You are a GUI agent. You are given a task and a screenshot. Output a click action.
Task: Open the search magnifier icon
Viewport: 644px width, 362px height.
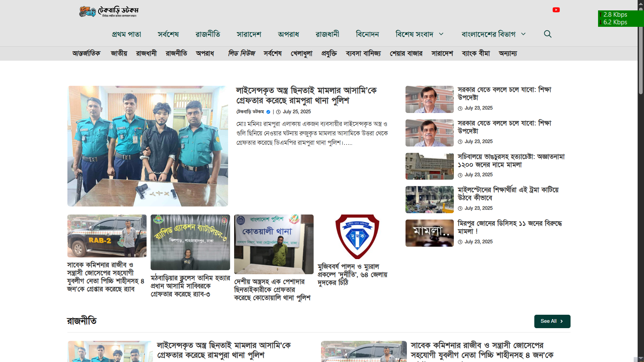coord(547,34)
